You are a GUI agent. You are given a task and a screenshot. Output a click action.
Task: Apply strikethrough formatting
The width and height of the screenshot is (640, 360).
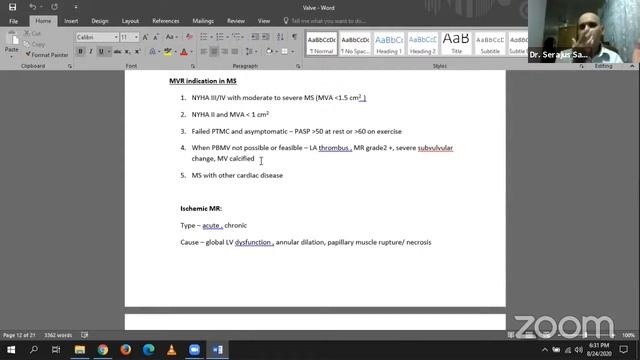(117, 52)
